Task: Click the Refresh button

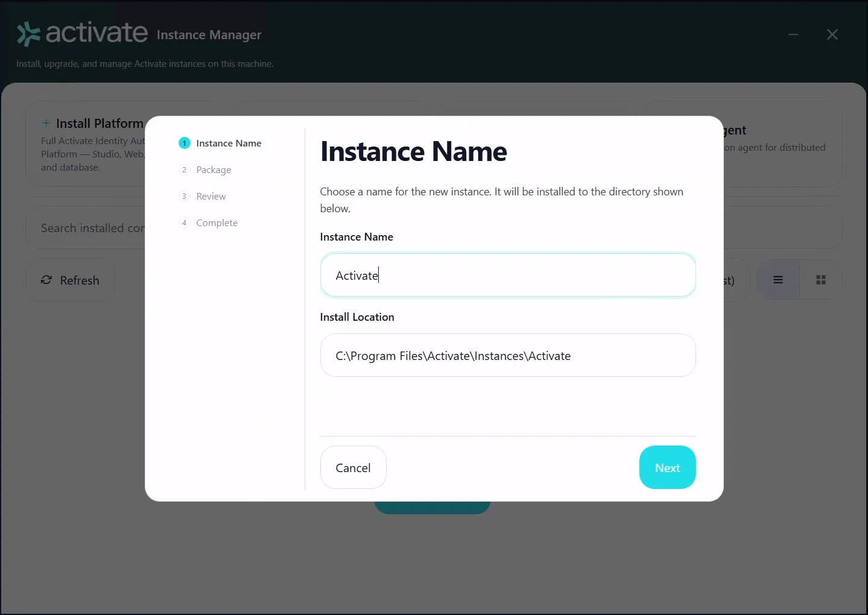Action: (70, 280)
